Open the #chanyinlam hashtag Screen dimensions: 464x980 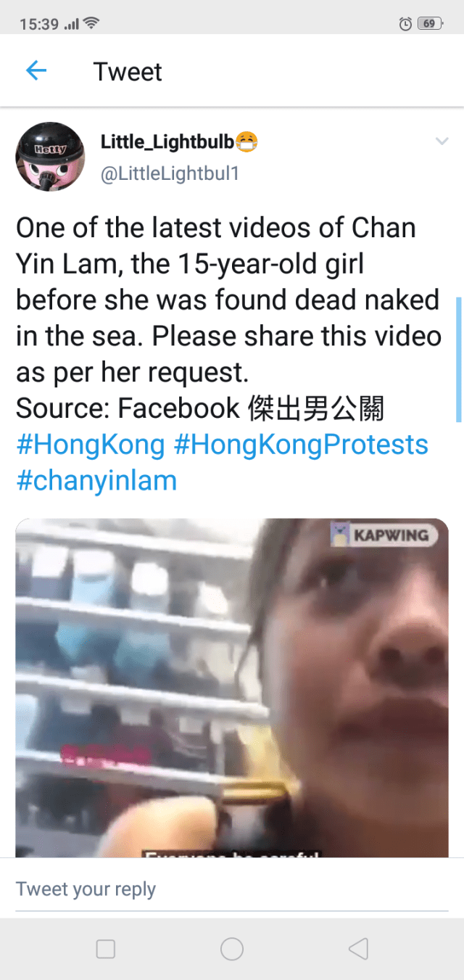pyautogui.click(x=96, y=481)
